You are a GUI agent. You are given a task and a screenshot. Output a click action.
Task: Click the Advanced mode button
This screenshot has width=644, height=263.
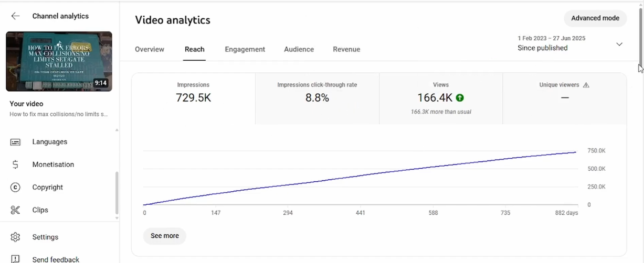coord(595,18)
